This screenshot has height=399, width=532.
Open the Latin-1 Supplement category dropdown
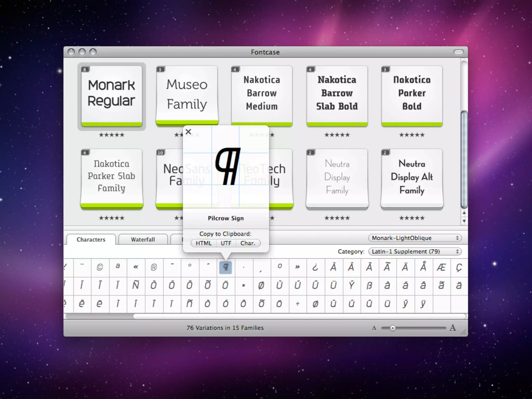point(415,251)
